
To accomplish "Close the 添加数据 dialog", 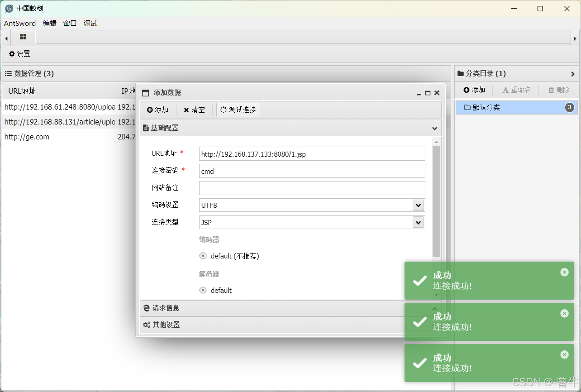I will coord(437,93).
